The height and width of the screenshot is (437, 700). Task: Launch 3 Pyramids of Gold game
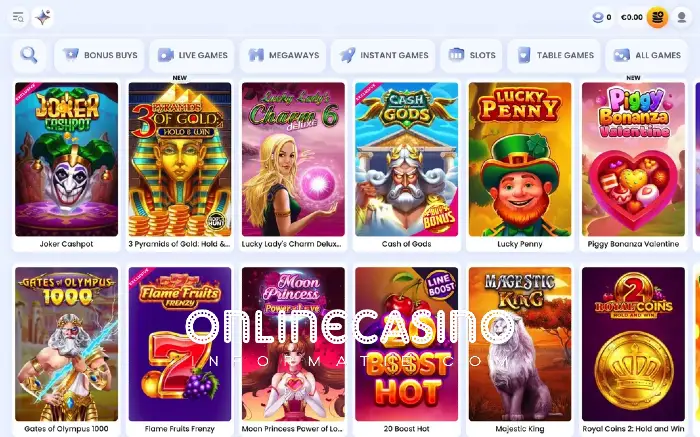[180, 159]
